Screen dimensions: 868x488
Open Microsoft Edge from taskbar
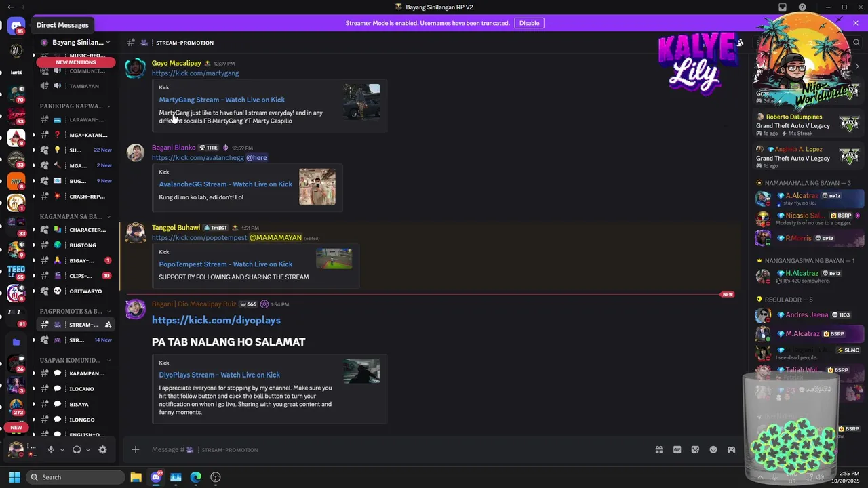coord(195,477)
